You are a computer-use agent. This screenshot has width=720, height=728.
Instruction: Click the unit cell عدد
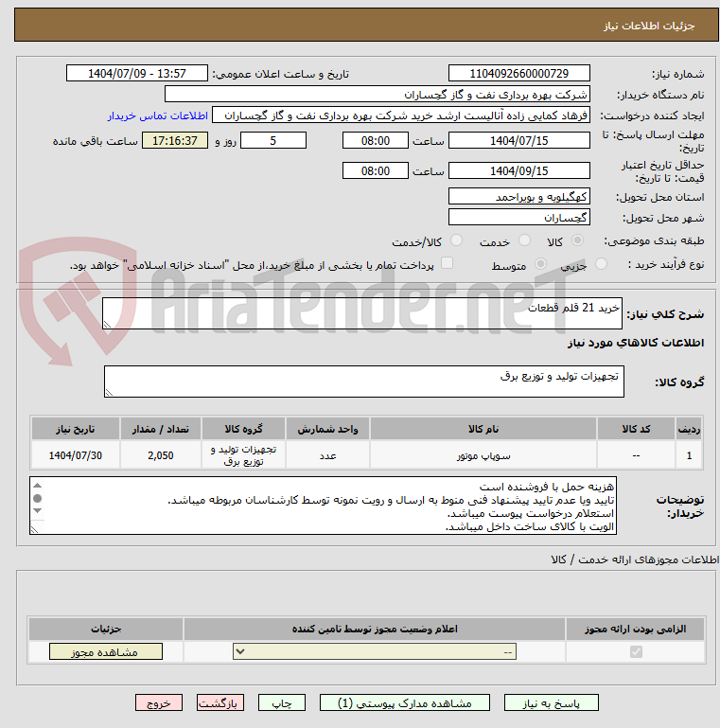[x=327, y=455]
